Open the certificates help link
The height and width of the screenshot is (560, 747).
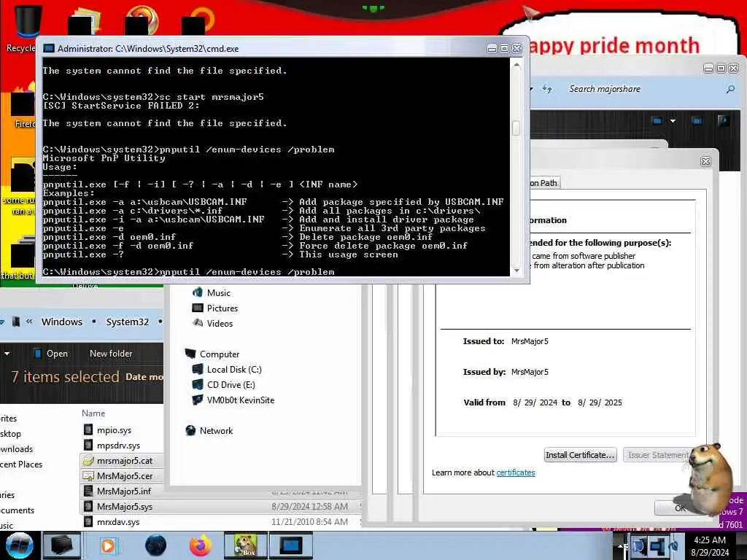coord(516,472)
